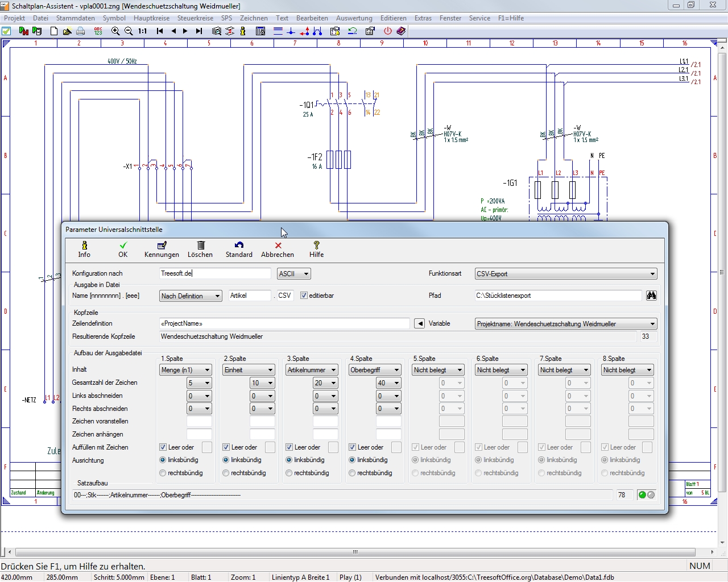This screenshot has width=728, height=582.
Task: Click the zoom out magnifier icon
Action: [x=129, y=31]
